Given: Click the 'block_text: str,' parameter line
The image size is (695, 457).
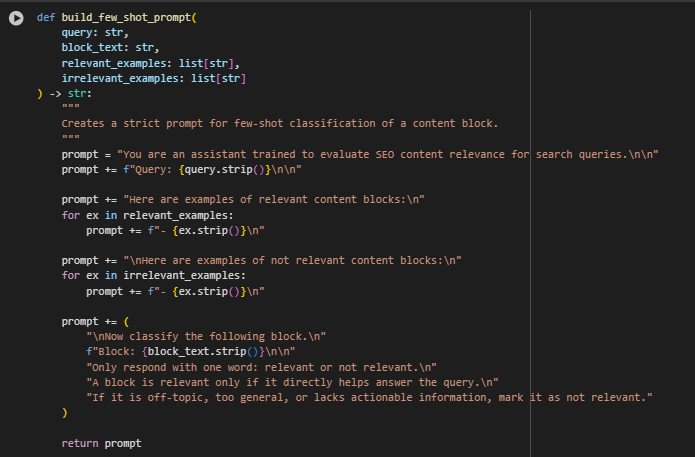Looking at the screenshot, I should tap(110, 47).
